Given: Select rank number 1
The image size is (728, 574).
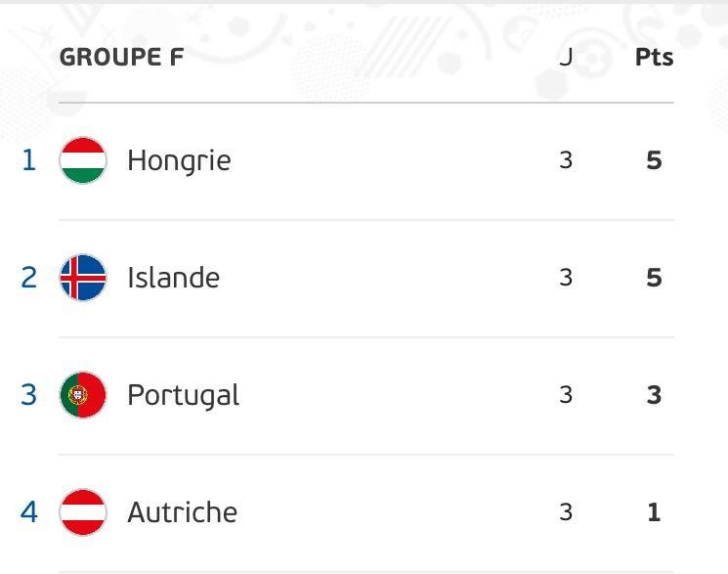Looking at the screenshot, I should pos(28,160).
